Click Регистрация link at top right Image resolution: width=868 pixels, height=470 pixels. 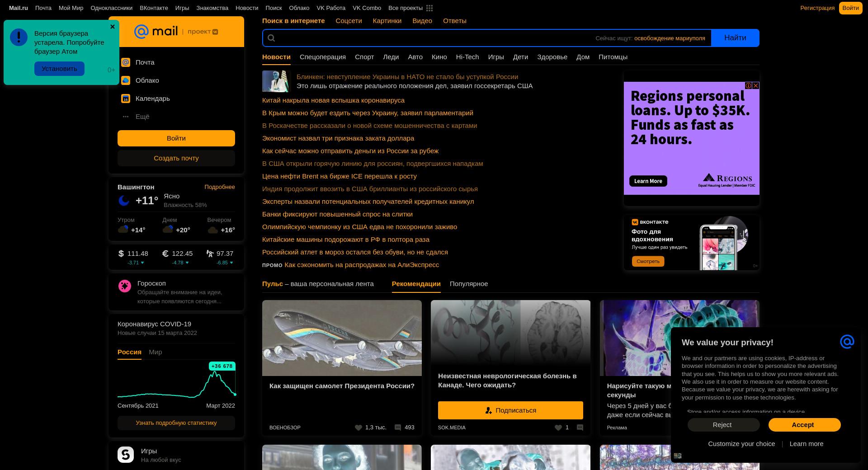point(817,8)
